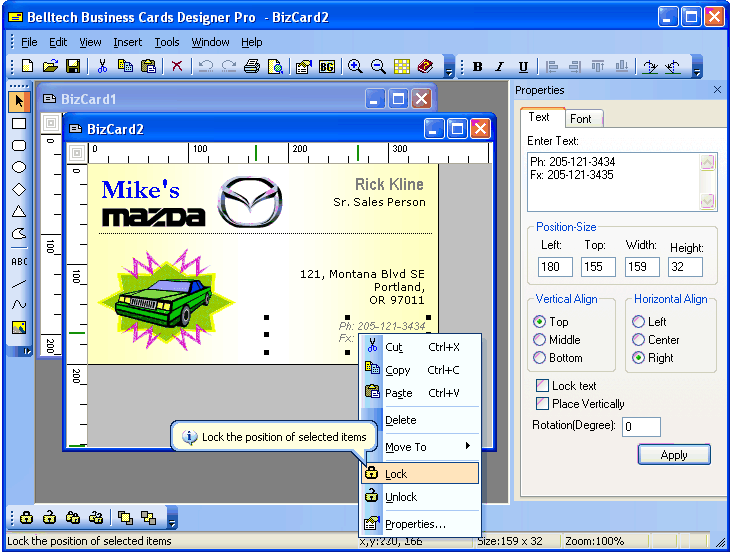Switch to the Font tab

(x=580, y=119)
